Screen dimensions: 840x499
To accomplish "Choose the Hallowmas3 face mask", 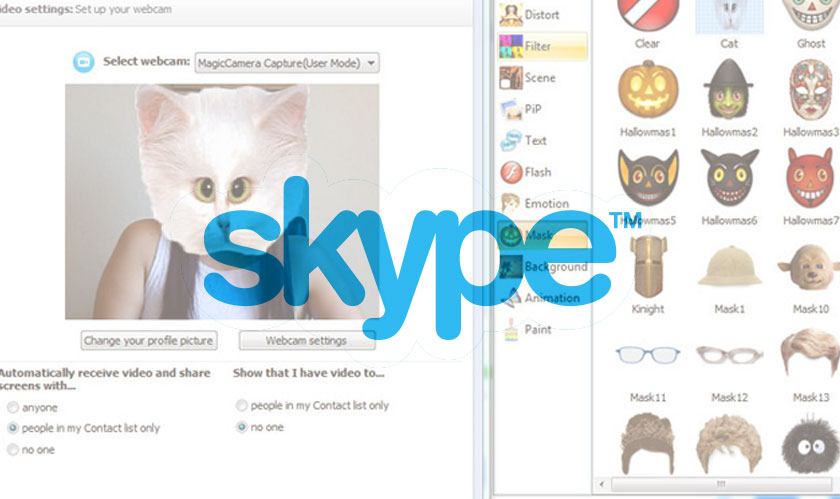I will (811, 90).
